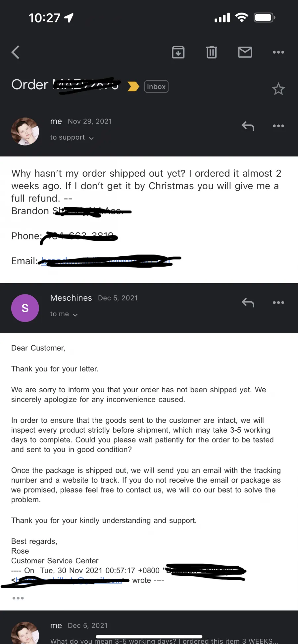
Task: Archive this email conversation
Action: coord(178,52)
